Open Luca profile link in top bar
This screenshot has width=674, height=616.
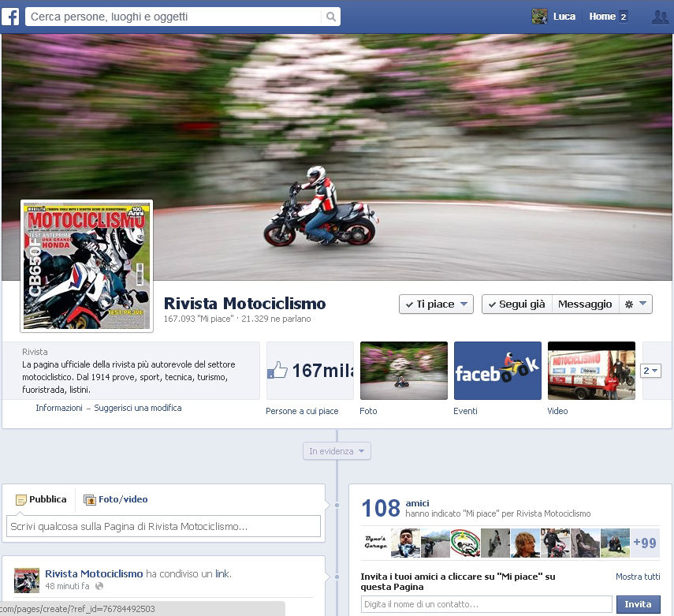coord(564,17)
